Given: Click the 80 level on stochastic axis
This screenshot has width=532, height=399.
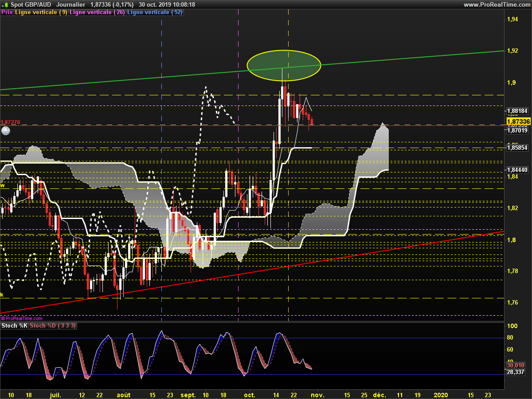Looking at the screenshot, I should pyautogui.click(x=510, y=338).
